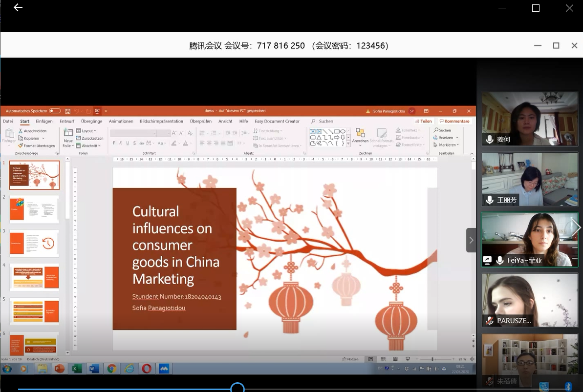Click the Anordnen icon

tap(360, 133)
